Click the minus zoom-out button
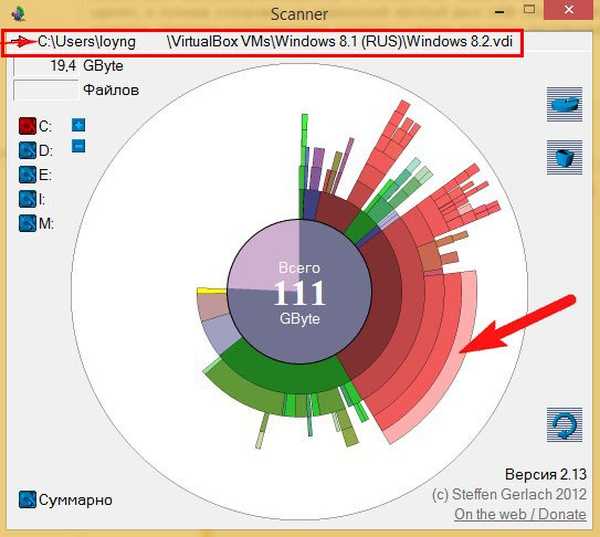 coord(79,146)
